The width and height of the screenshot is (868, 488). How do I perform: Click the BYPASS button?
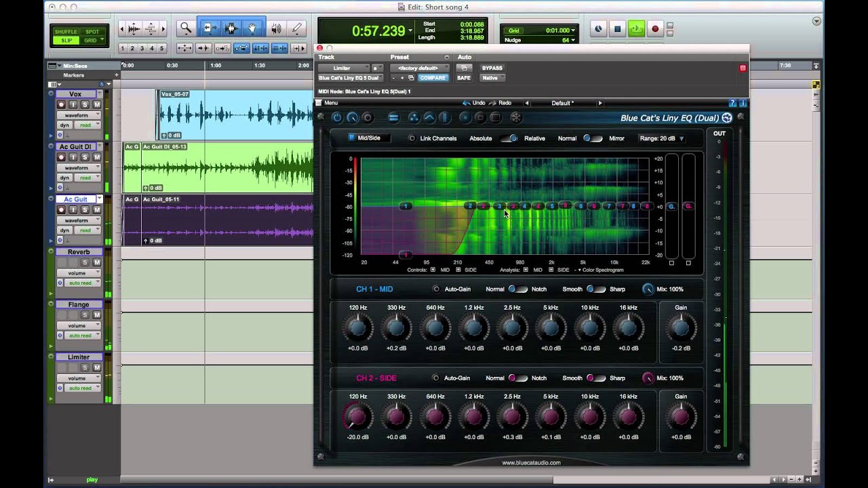pos(492,68)
